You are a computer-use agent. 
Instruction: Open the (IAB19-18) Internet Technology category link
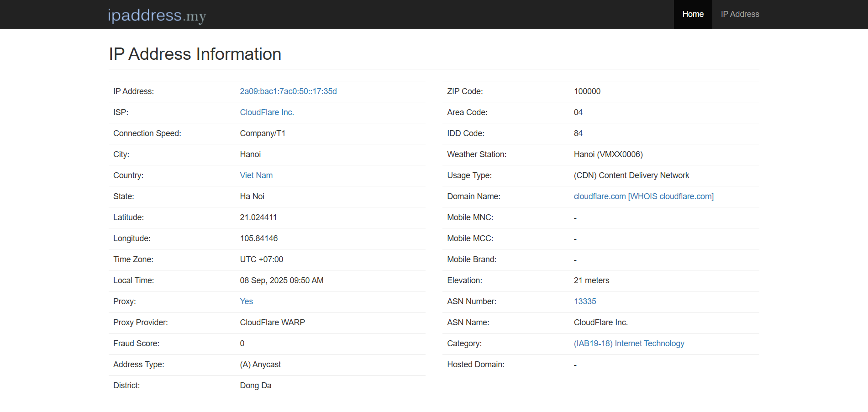(x=629, y=343)
